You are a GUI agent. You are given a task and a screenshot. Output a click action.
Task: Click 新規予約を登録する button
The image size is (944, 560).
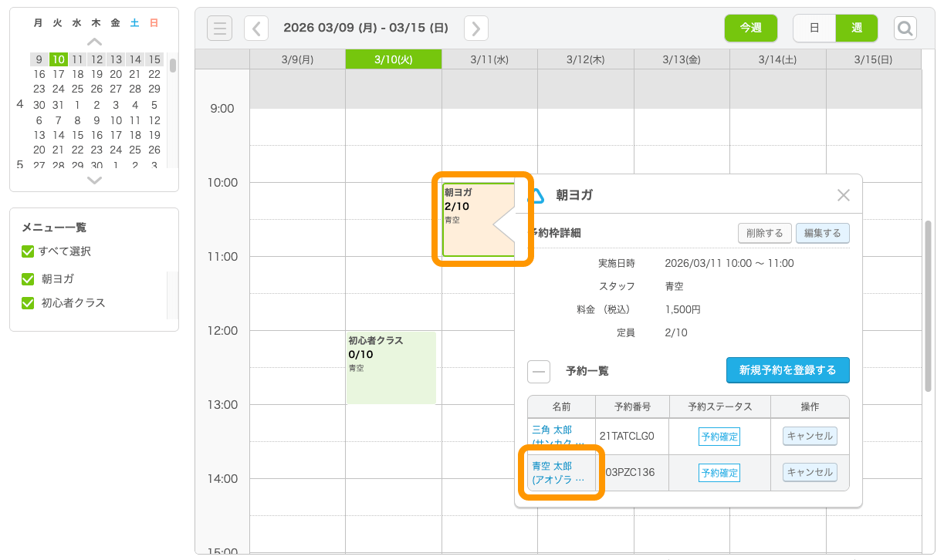(x=787, y=370)
